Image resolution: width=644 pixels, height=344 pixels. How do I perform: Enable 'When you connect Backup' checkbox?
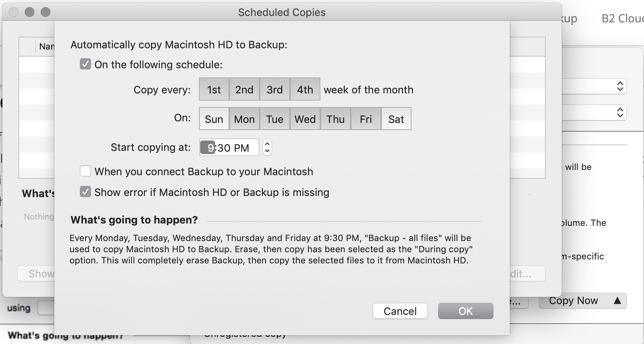click(85, 171)
